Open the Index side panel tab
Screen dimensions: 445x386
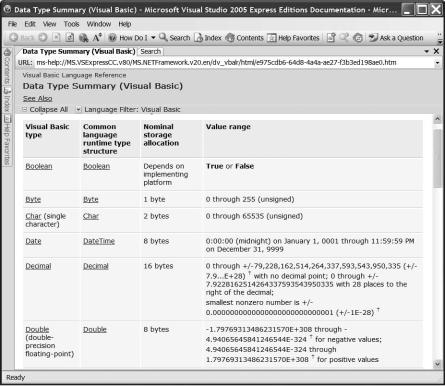[7, 100]
